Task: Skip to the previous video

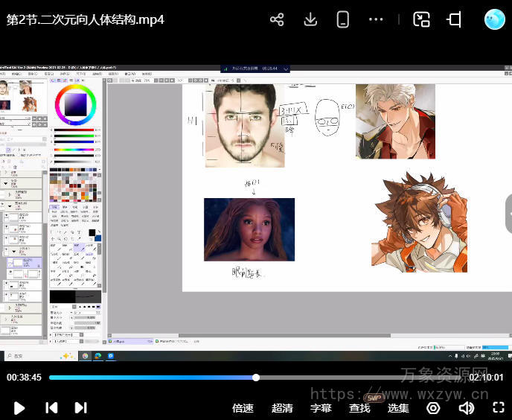Action: (x=51, y=408)
